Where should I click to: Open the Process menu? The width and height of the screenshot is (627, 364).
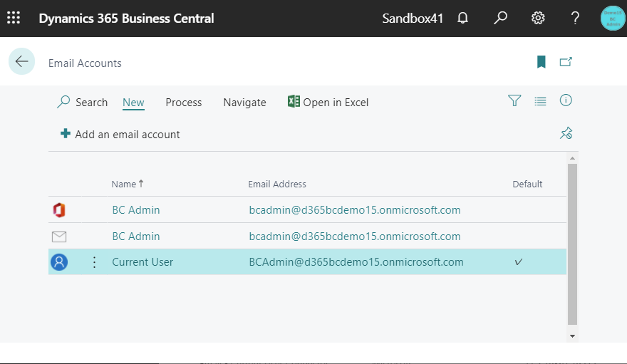(x=184, y=103)
